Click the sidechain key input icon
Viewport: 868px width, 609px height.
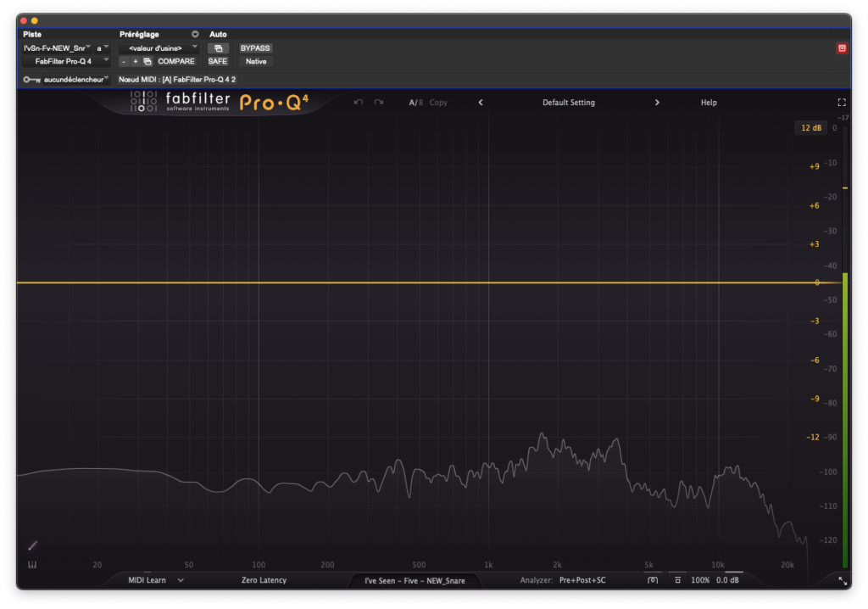point(31,80)
